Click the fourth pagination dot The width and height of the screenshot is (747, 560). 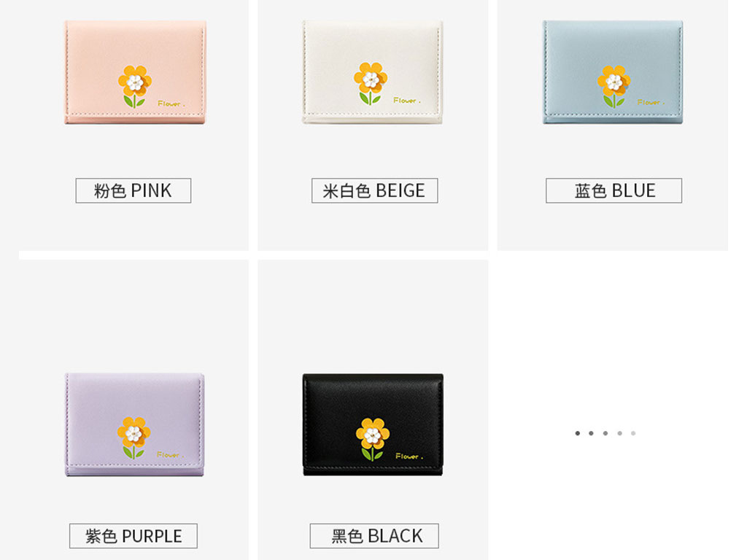(619, 433)
